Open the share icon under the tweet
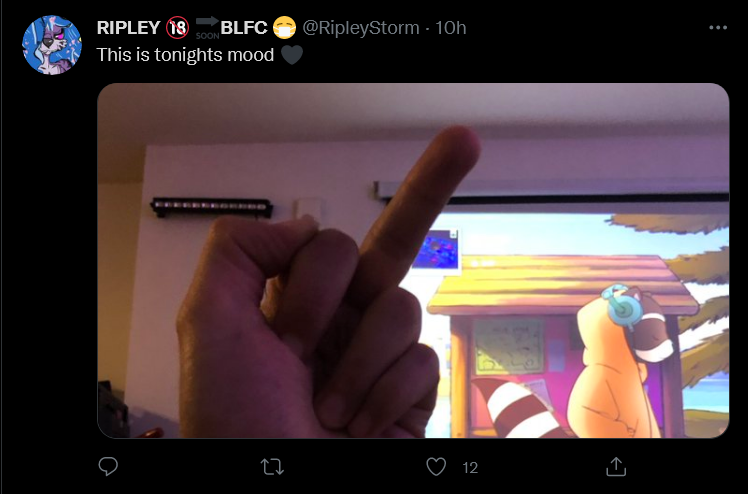This screenshot has height=494, width=748. (x=616, y=466)
